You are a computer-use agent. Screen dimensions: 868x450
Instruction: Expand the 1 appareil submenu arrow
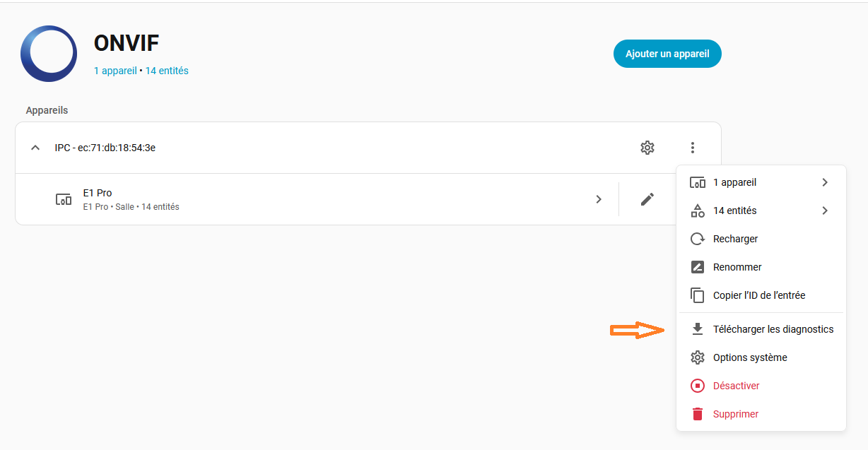(825, 182)
